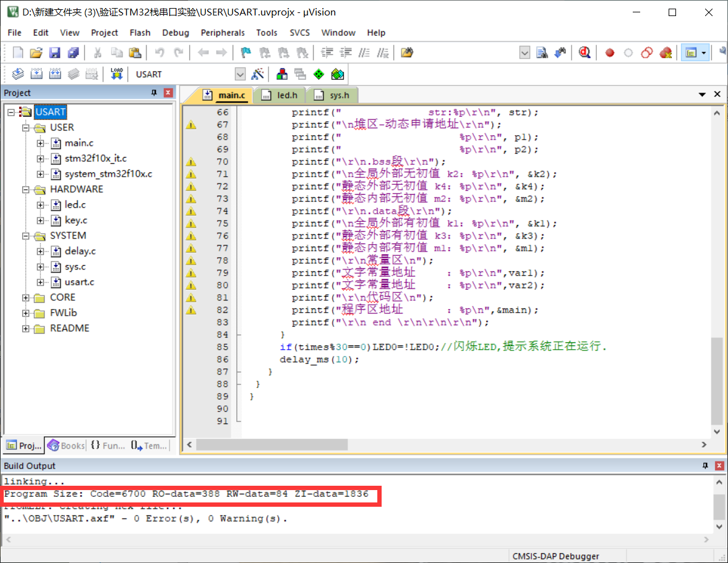728x563 pixels.
Task: Click the Rebuild all icon
Action: tap(55, 74)
